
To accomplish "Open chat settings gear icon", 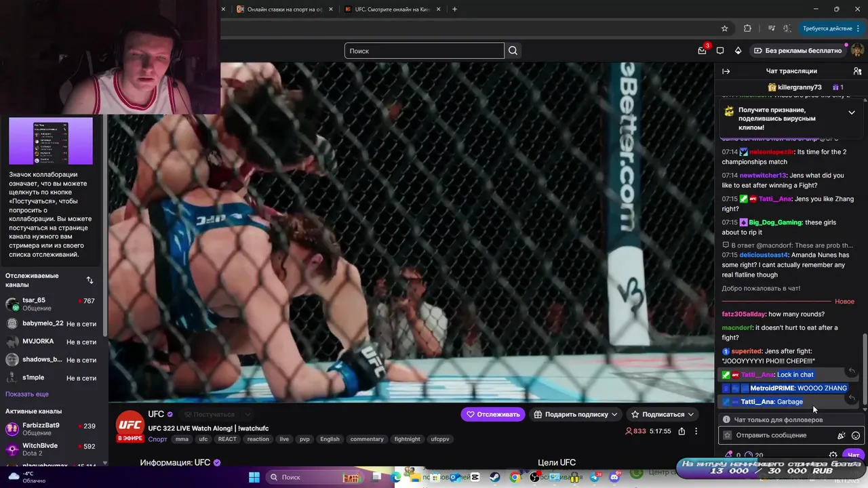I will pyautogui.click(x=833, y=455).
